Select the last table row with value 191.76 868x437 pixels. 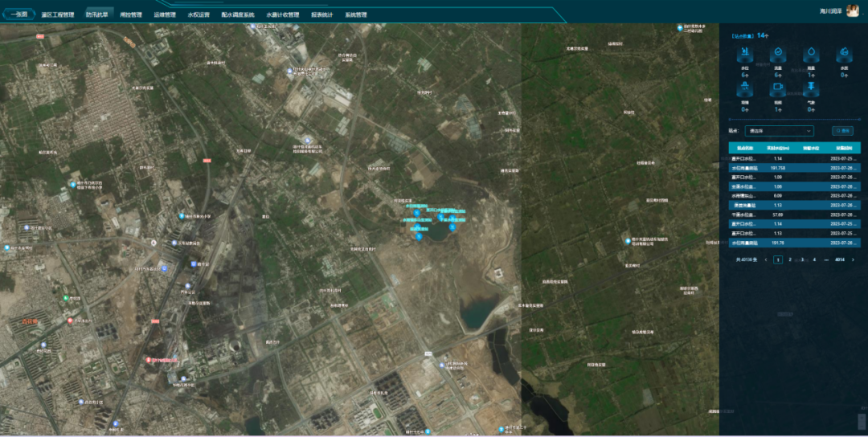[794, 243]
